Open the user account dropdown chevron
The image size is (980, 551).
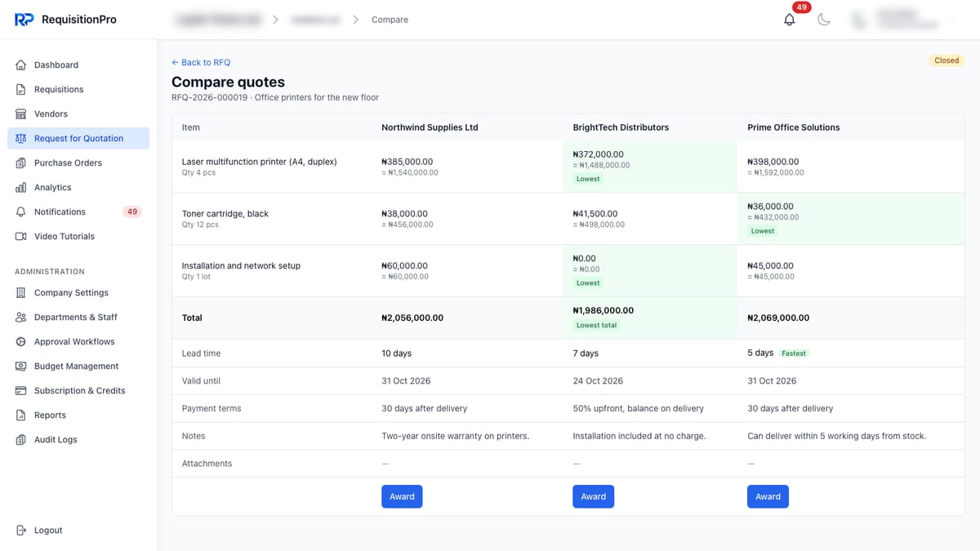coord(951,20)
